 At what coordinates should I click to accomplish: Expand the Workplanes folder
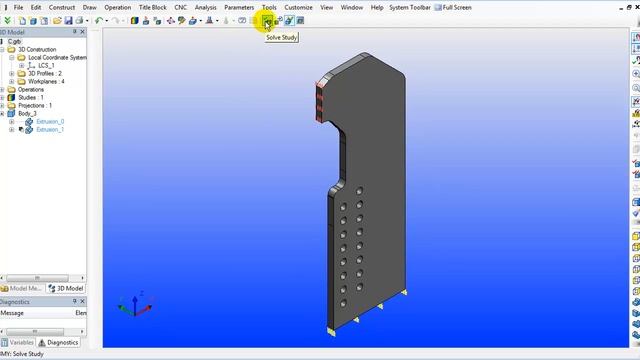point(12,82)
